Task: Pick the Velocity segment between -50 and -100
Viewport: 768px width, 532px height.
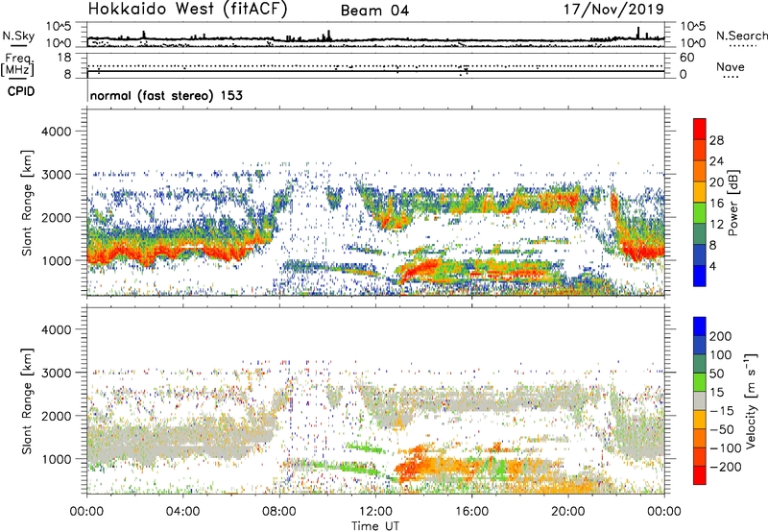Action: pyautogui.click(x=700, y=438)
